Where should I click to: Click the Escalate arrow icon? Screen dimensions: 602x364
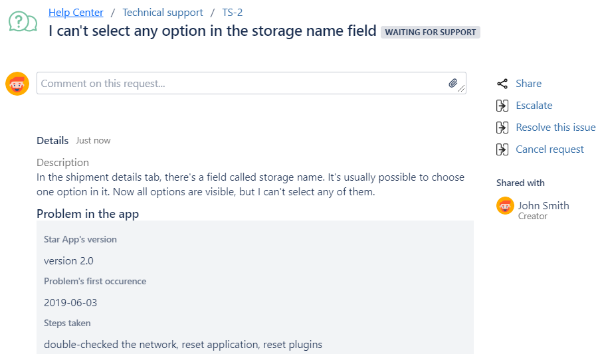click(x=502, y=106)
